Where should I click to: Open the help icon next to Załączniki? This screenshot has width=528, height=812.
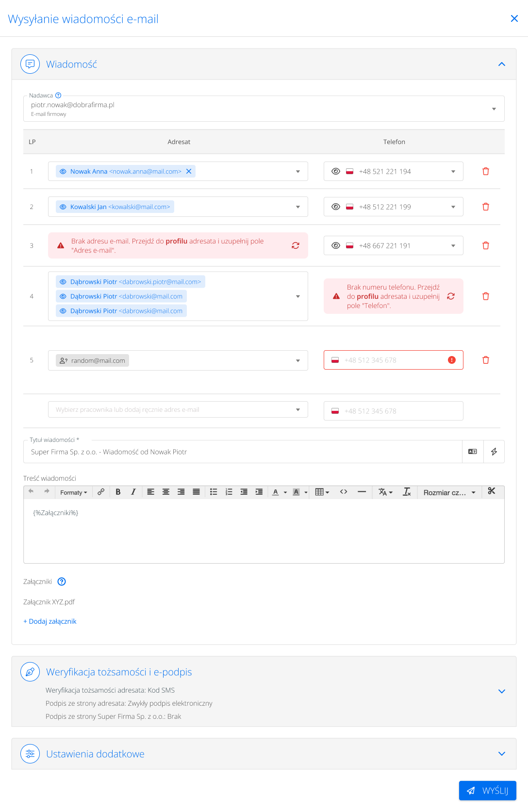(x=62, y=582)
